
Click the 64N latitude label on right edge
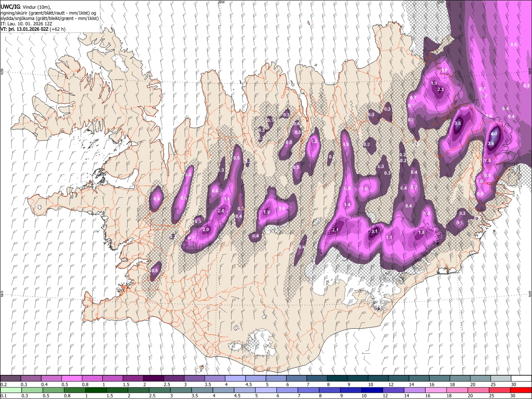tap(530, 293)
